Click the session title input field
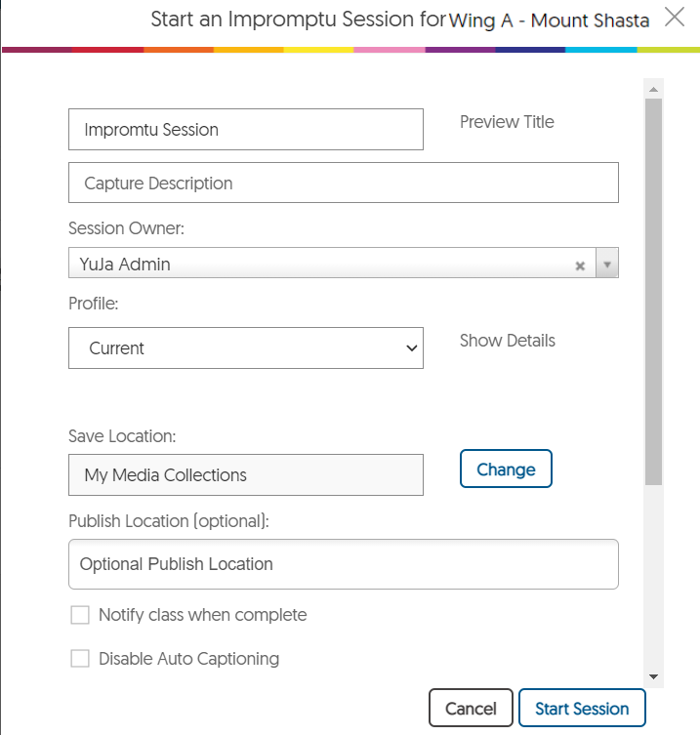The image size is (700, 735). tap(245, 130)
